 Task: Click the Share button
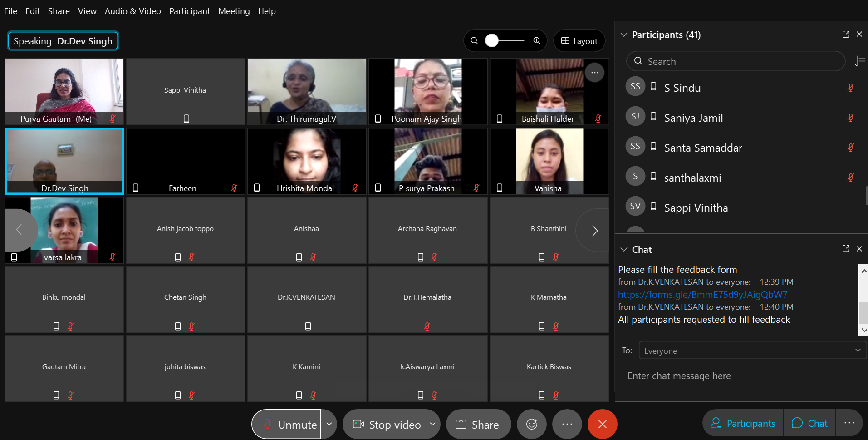coord(478,424)
